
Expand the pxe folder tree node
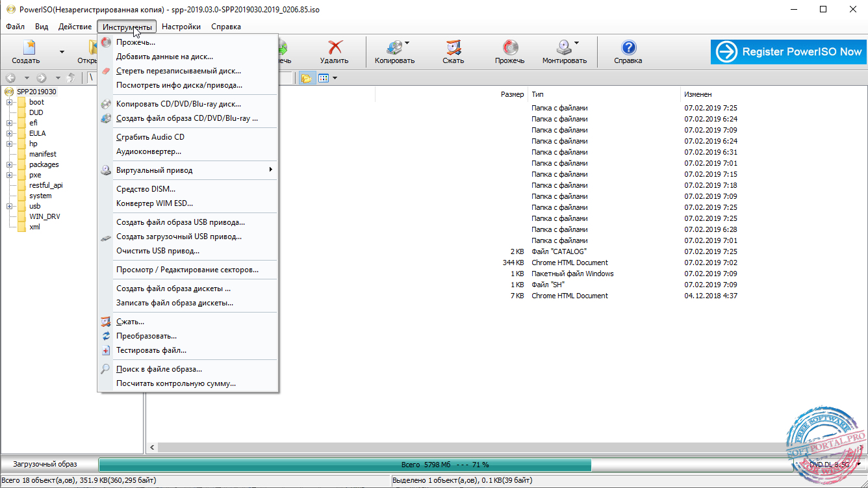(10, 175)
